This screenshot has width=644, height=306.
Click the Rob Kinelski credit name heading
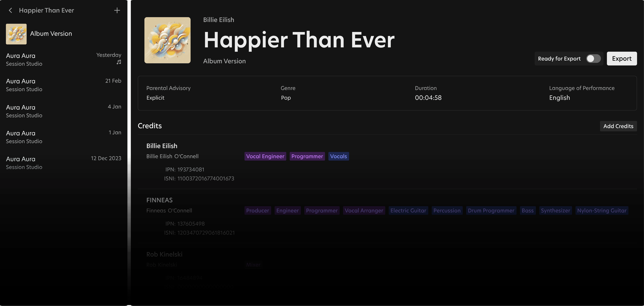tap(164, 254)
